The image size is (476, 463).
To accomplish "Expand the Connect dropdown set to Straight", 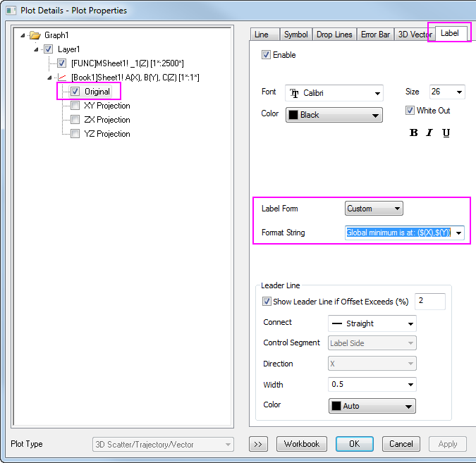I will point(372,323).
